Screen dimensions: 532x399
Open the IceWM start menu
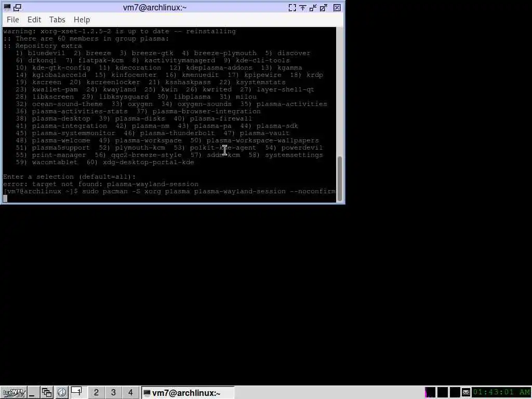(x=13, y=393)
